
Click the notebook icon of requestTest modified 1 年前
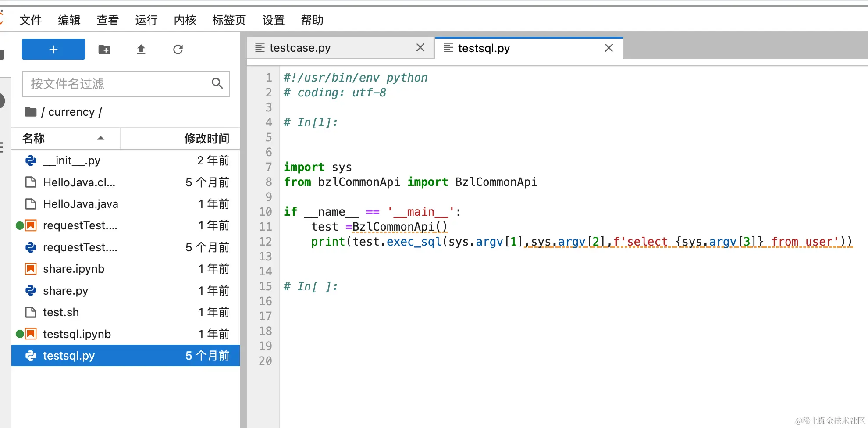pyautogui.click(x=31, y=225)
